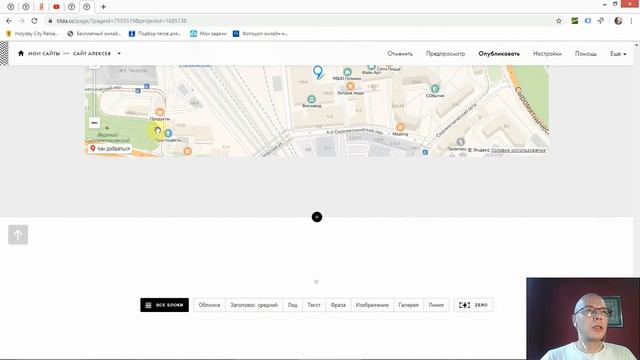Click the map zoom-out minus button

tap(94, 122)
